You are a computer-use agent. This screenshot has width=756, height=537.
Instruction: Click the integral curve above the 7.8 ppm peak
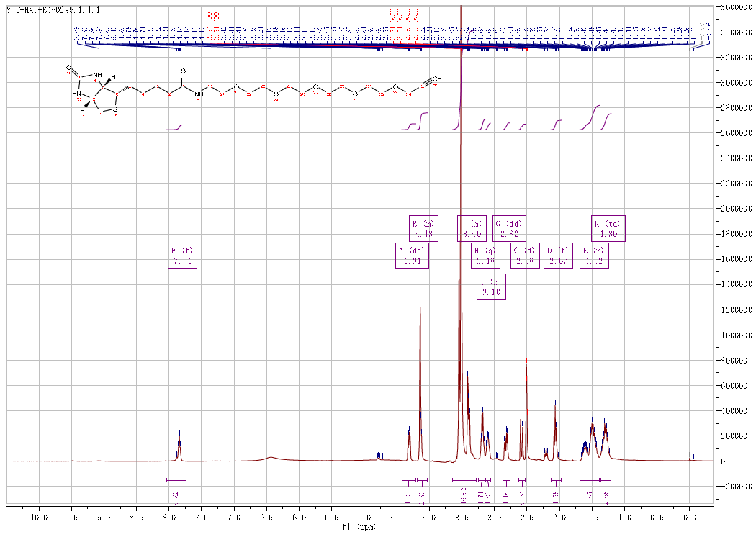coord(177,127)
